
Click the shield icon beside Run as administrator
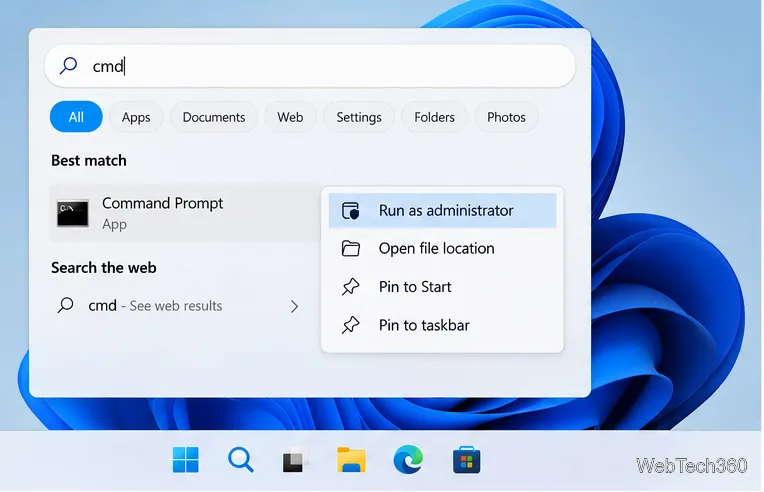click(x=350, y=210)
